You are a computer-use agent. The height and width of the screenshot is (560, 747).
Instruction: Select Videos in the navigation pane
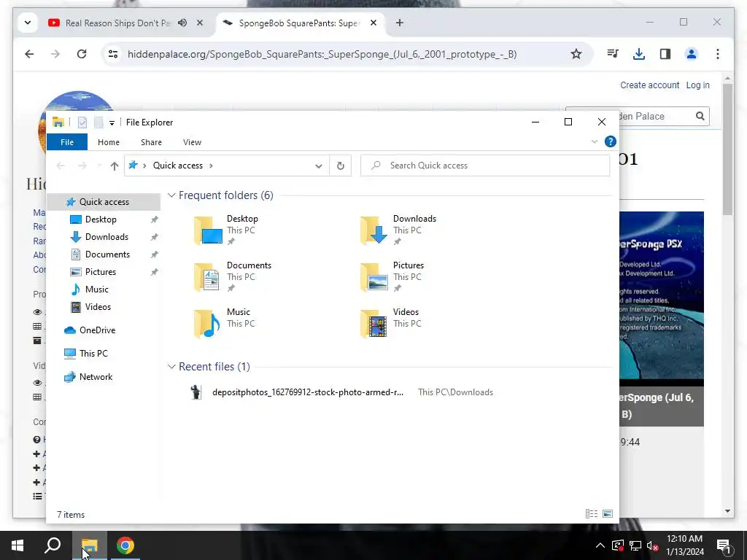98,307
